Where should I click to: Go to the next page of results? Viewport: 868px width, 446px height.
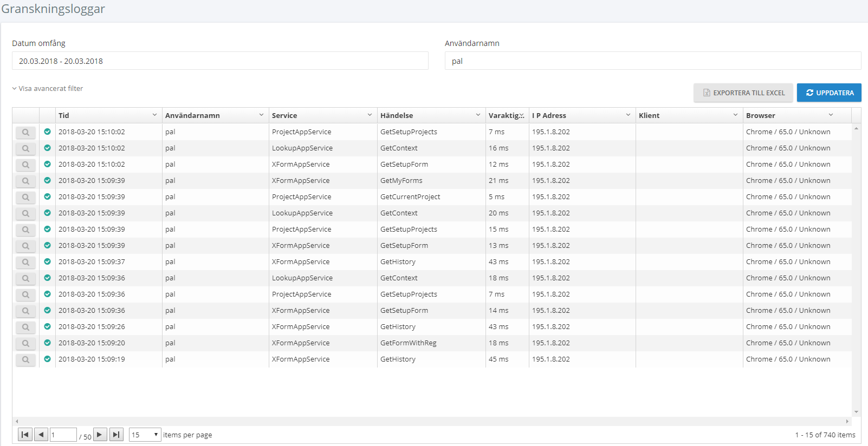click(x=100, y=435)
